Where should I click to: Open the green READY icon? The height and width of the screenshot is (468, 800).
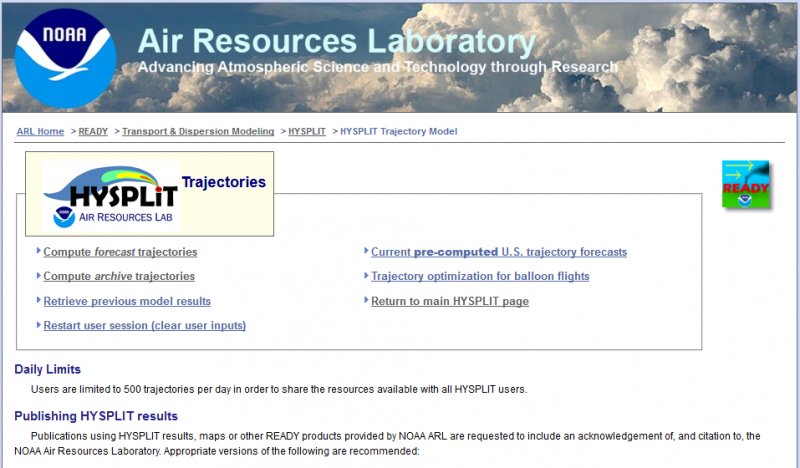[746, 184]
